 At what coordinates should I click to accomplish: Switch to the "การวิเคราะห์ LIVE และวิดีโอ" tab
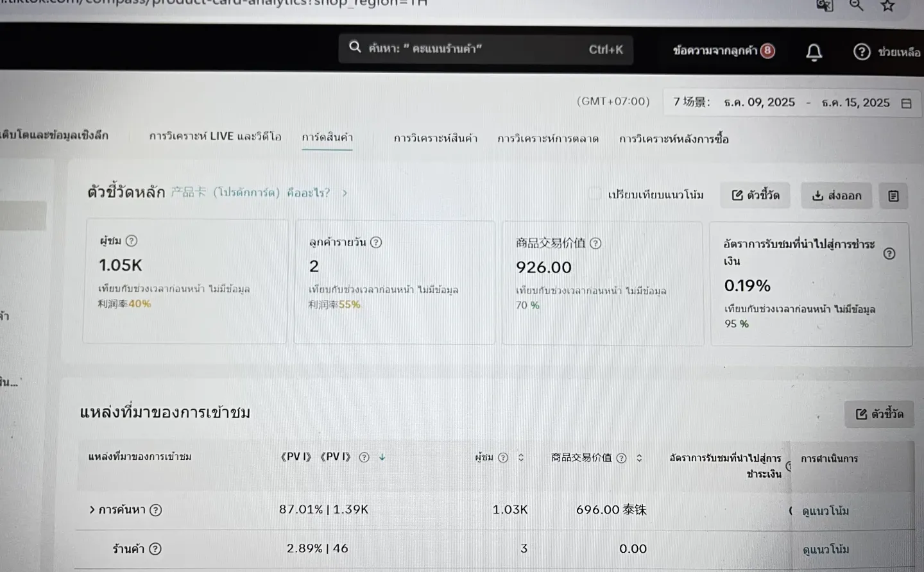(215, 137)
